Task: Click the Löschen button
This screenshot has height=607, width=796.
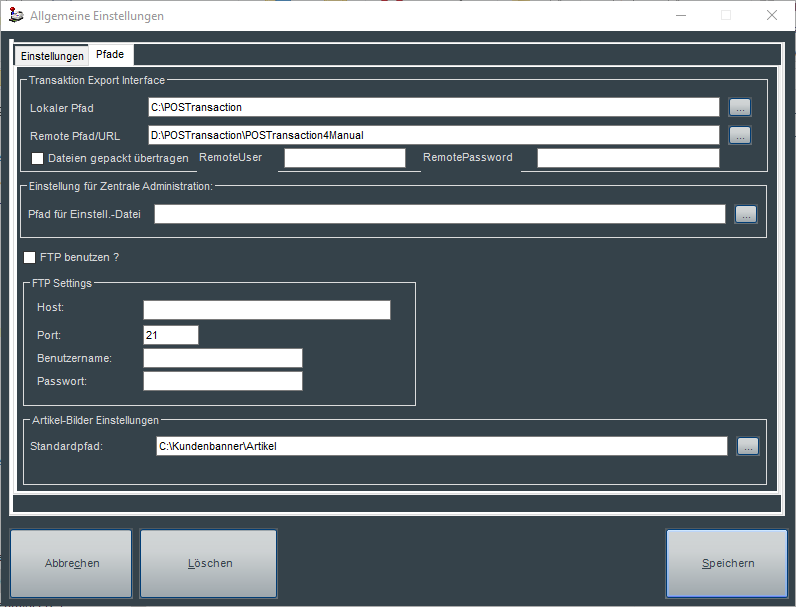Action: coord(209,563)
